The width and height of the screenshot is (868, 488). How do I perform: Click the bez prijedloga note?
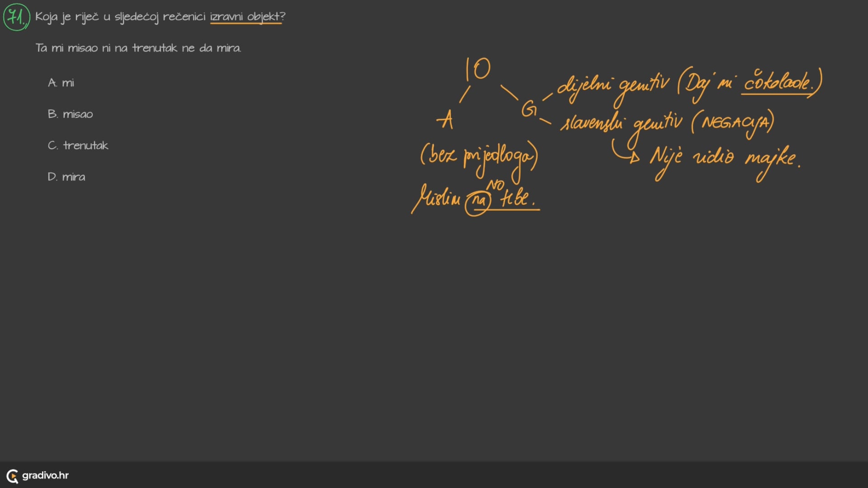pyautogui.click(x=479, y=156)
